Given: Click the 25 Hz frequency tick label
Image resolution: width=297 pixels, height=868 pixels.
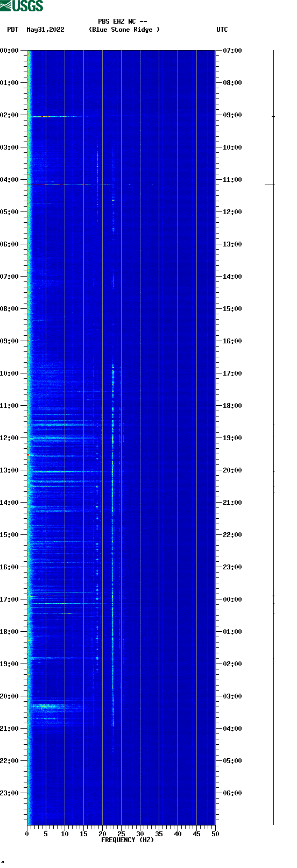Looking at the screenshot, I should (121, 834).
